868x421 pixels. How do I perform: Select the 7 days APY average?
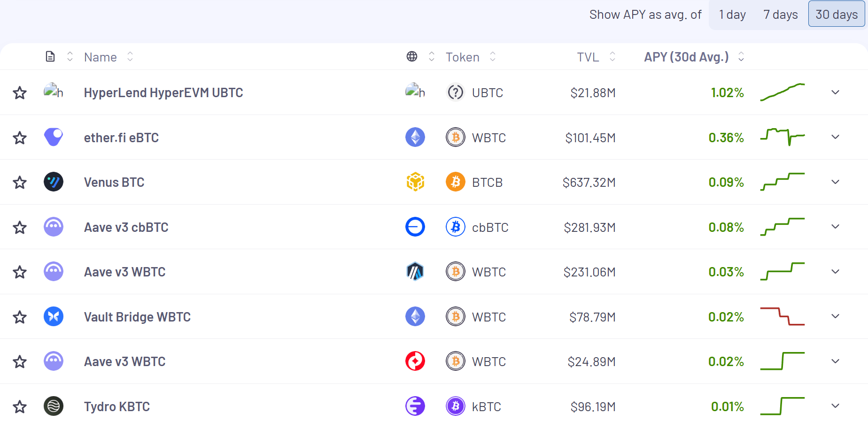[781, 15]
